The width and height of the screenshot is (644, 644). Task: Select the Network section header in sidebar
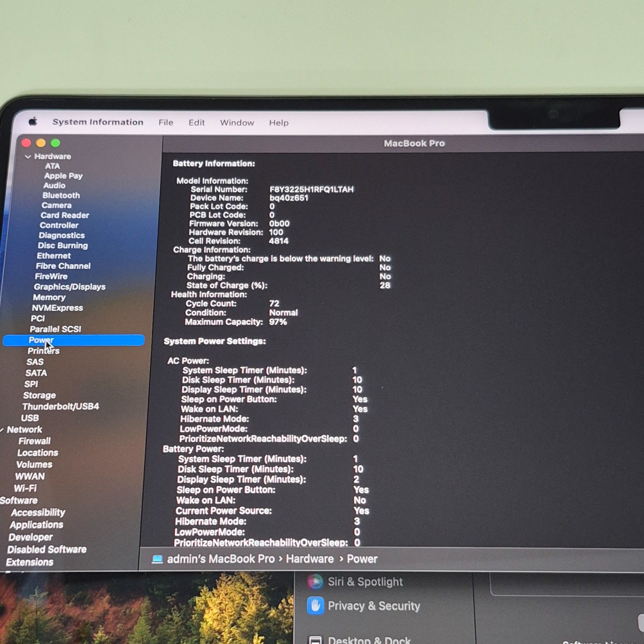click(x=24, y=430)
